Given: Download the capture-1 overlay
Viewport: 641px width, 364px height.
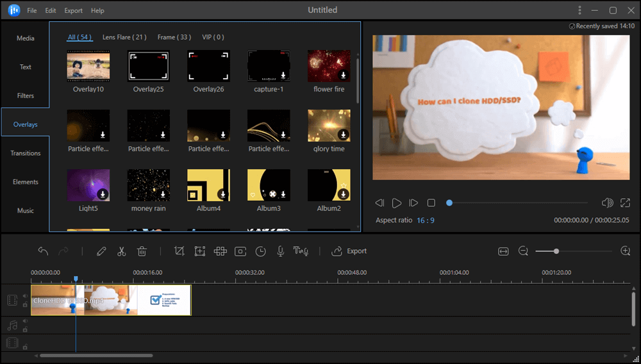Looking at the screenshot, I should point(283,75).
